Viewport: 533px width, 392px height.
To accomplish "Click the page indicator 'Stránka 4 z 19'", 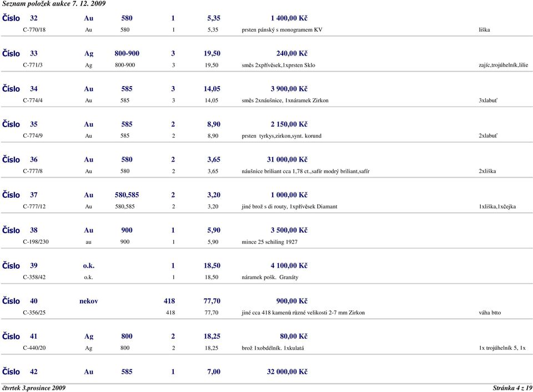I will point(512,388).
